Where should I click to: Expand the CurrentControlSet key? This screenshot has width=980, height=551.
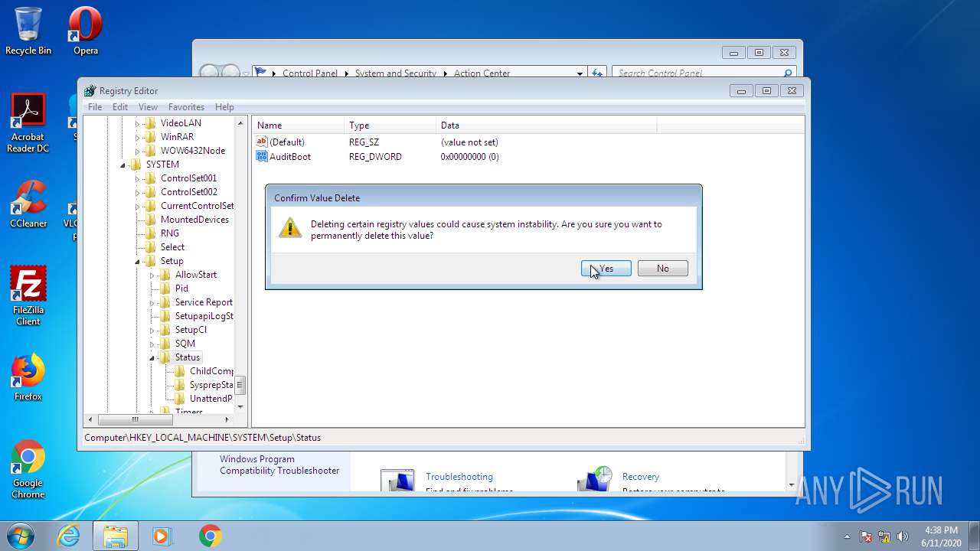click(x=138, y=206)
